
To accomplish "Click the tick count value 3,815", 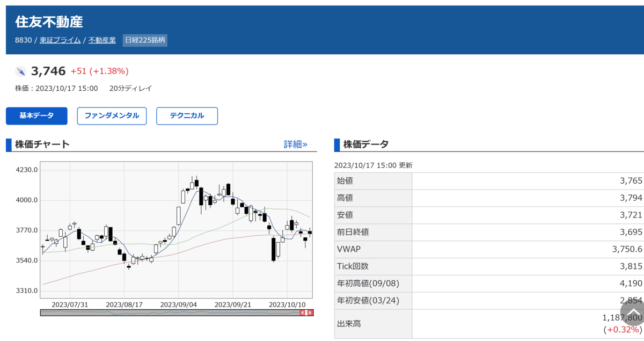I will point(631,266).
